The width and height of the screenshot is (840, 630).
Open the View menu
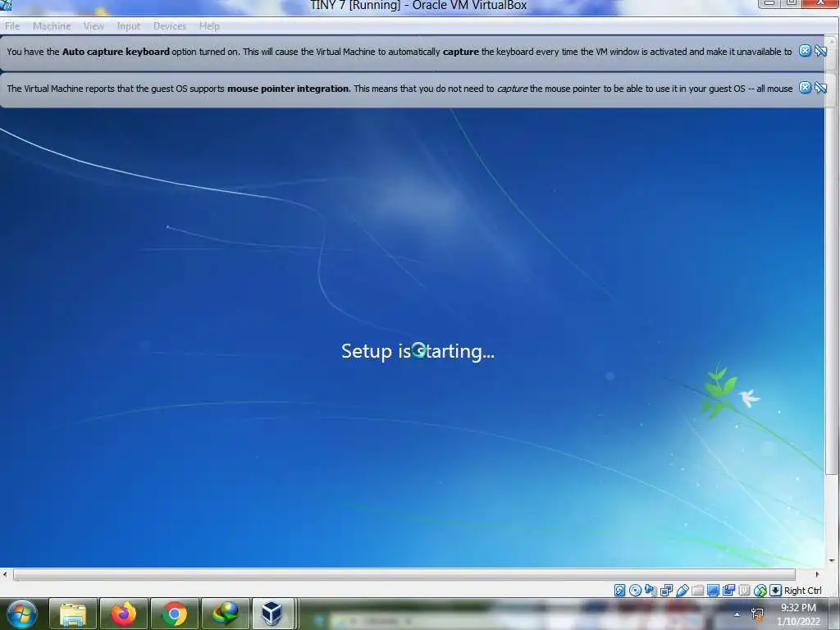coord(94,25)
